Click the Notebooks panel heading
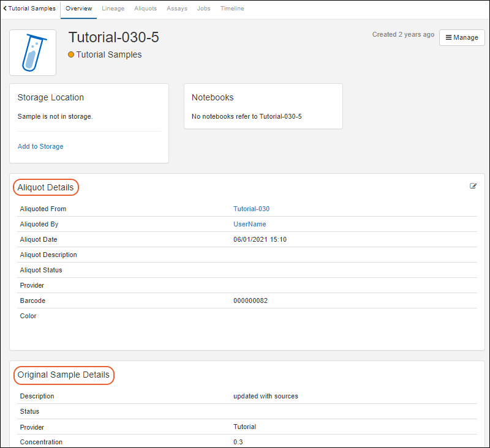Image resolution: width=490 pixels, height=448 pixels. click(x=213, y=97)
